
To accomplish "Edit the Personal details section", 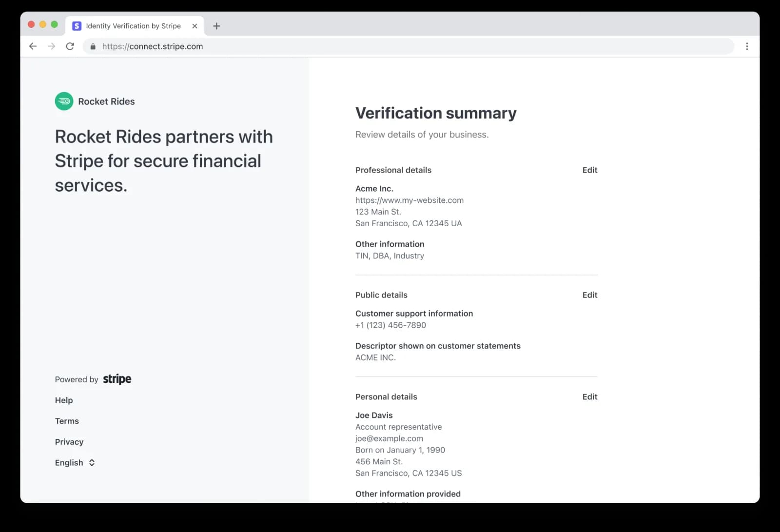I will click(x=589, y=397).
